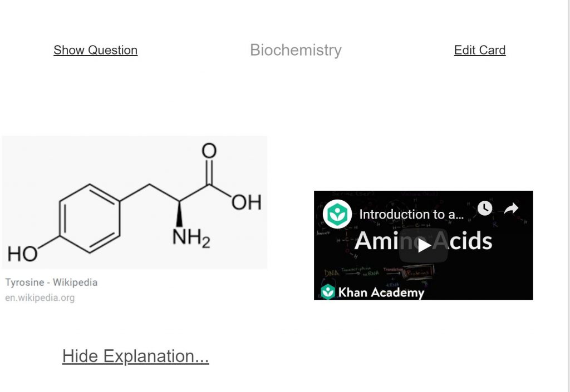Click the 'Khan Academy' watermark text
Image resolution: width=570 pixels, height=392 pixels.
(x=381, y=292)
